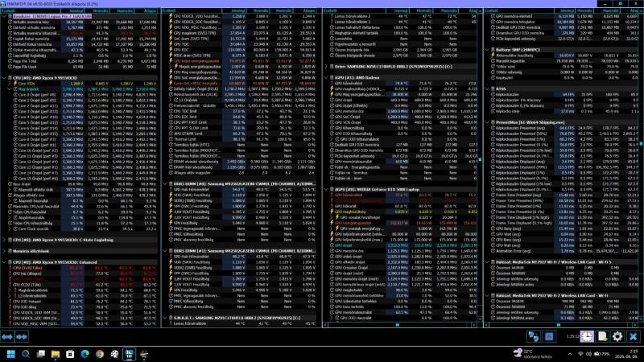Close sensors with the blue X icon
Viewport: 644px width, 362px height.
[633, 336]
